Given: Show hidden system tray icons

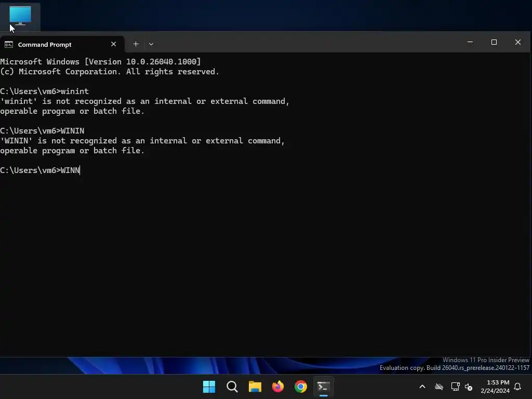Looking at the screenshot, I should [422, 387].
